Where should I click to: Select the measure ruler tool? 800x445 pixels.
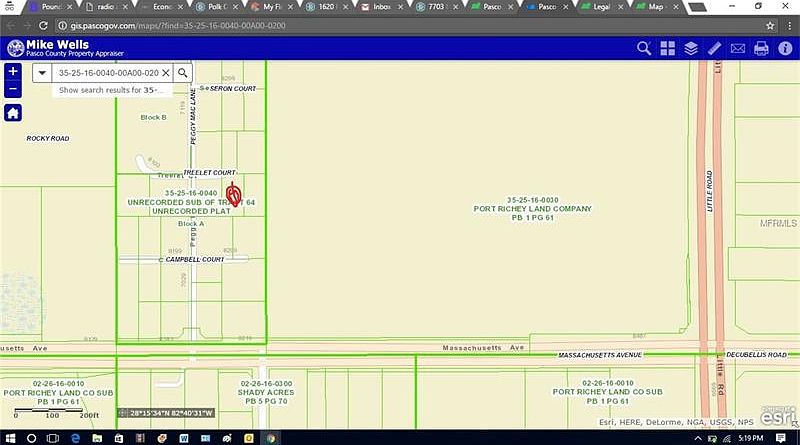(714, 48)
